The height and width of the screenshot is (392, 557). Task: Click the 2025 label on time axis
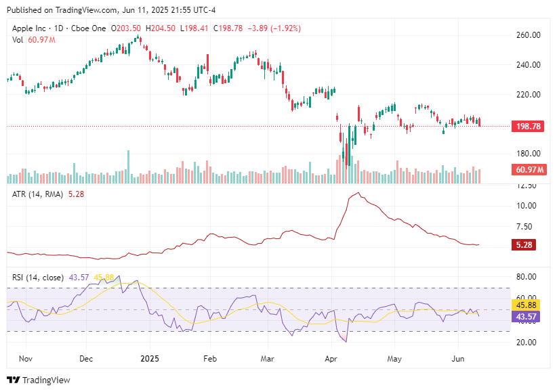click(150, 359)
